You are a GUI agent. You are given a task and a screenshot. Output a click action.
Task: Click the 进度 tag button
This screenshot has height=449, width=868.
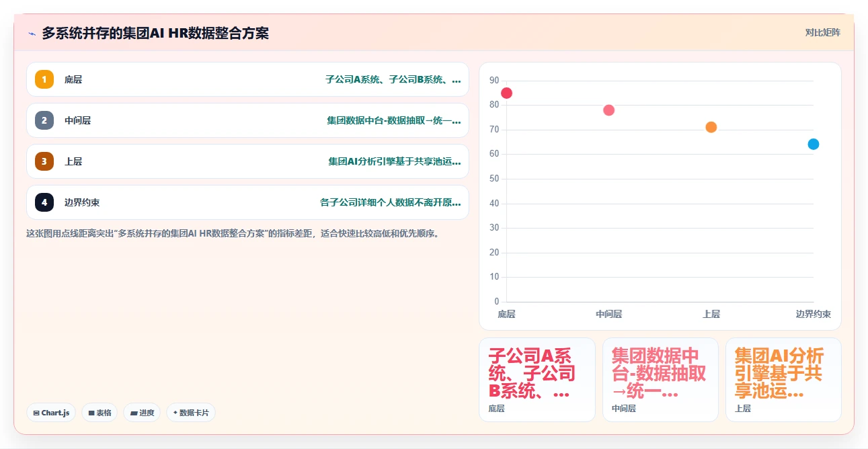142,413
